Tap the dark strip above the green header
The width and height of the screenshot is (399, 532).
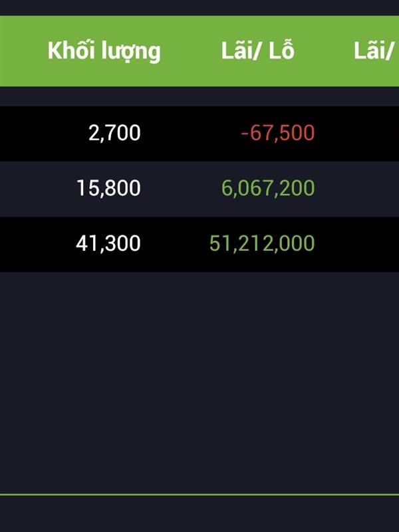[199, 7]
